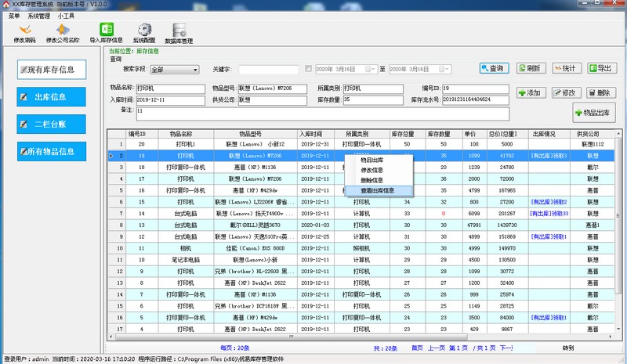
Task: Click the 查询 search button
Action: point(492,69)
